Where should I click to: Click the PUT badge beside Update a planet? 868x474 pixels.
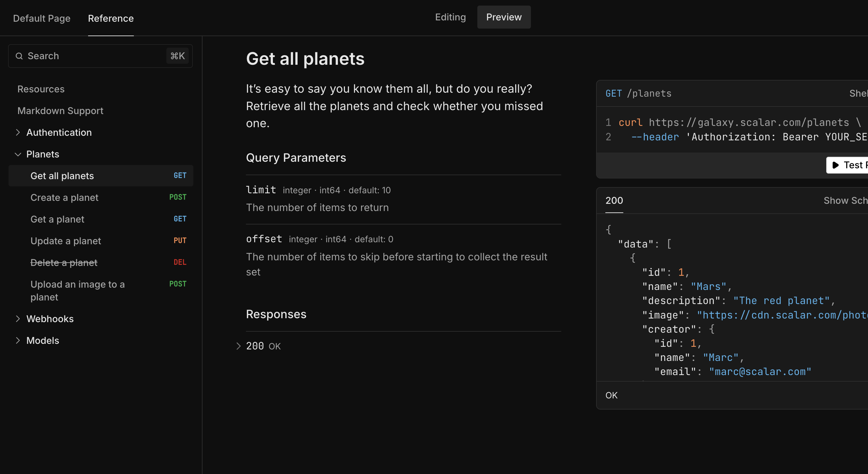click(x=180, y=241)
